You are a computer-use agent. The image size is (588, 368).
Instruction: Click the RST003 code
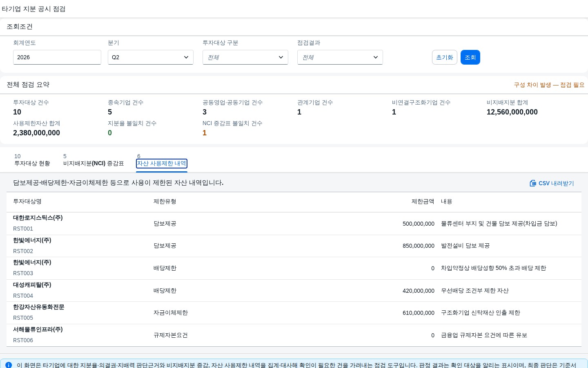click(23, 273)
